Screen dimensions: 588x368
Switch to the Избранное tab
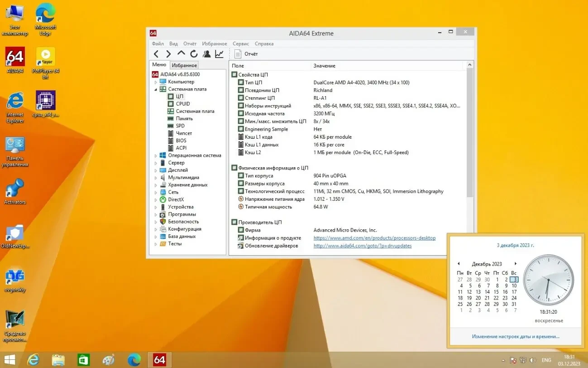click(x=184, y=65)
